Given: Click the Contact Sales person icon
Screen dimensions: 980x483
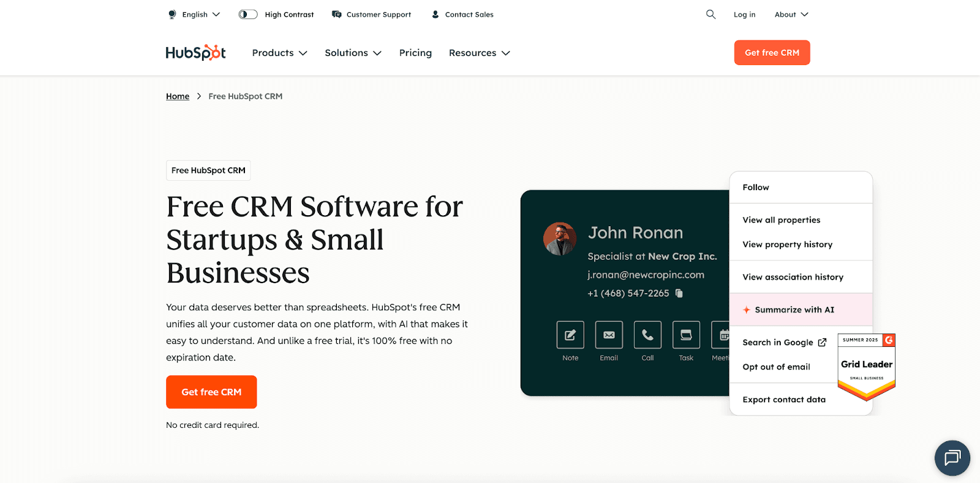Looking at the screenshot, I should 435,14.
